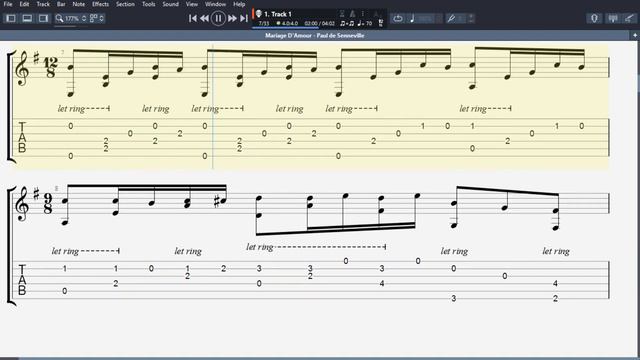Toggle loop playback
This screenshot has width=640, height=360.
(x=398, y=18)
